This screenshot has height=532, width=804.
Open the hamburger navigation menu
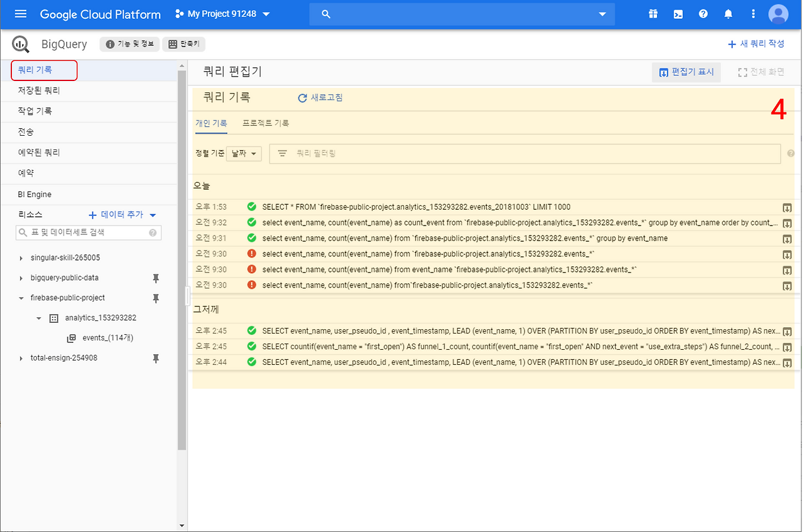[x=20, y=14]
